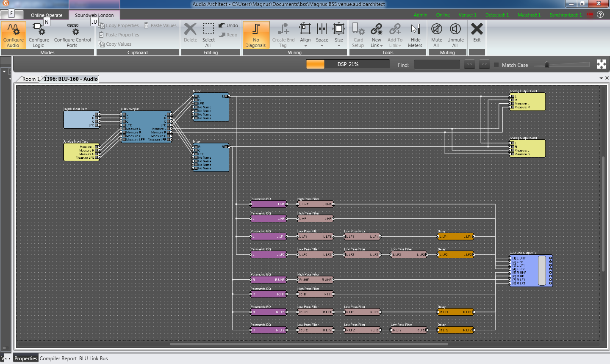Click the Exit button in ribbon

point(477,33)
